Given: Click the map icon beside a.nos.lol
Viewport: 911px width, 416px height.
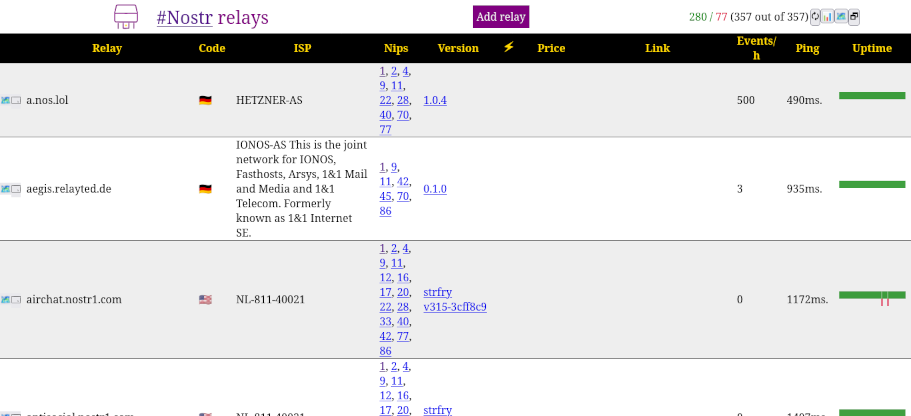Looking at the screenshot, I should point(6,101).
